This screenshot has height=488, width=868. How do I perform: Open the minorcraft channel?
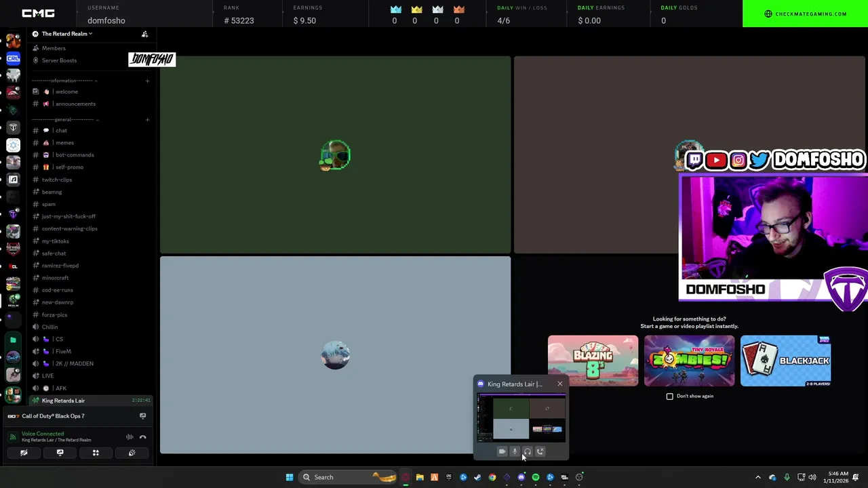(55, 278)
